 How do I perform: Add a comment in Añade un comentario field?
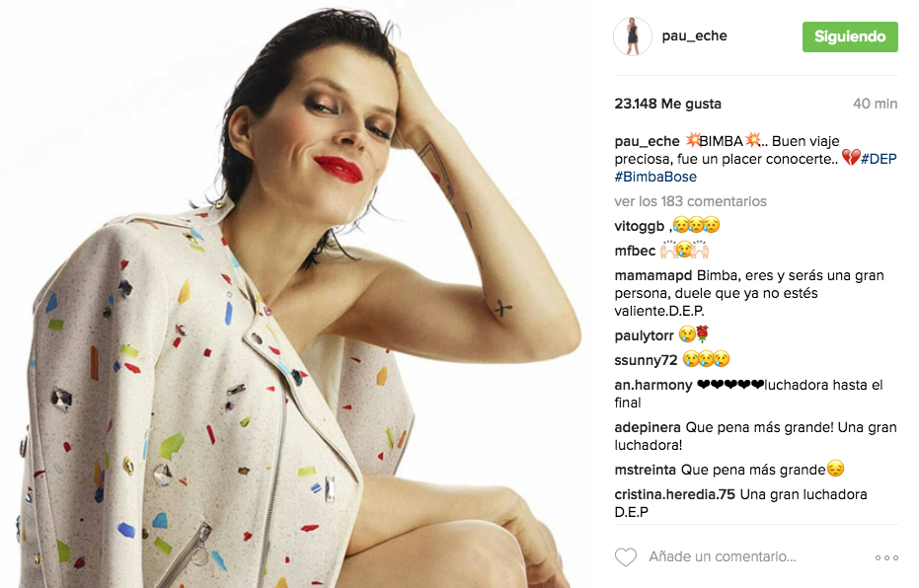723,557
